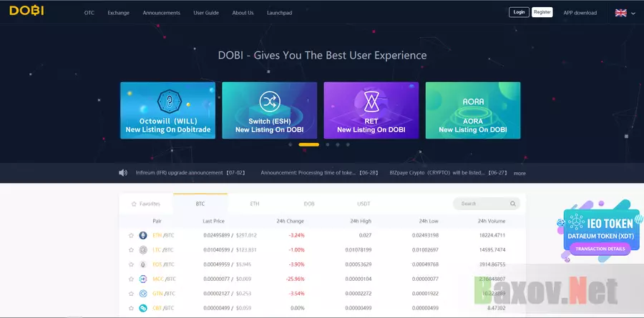Click the announcement speaker icon
This screenshot has width=644, height=318.
click(123, 173)
